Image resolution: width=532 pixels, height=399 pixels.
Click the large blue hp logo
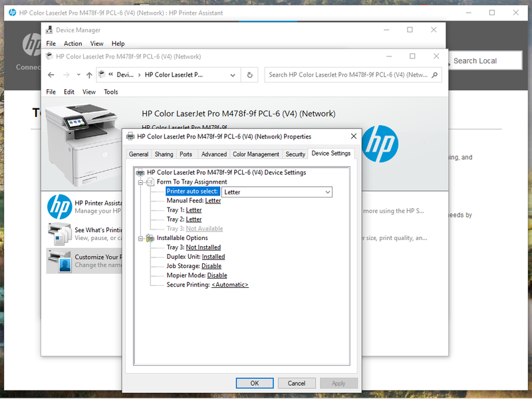pyautogui.click(x=380, y=144)
